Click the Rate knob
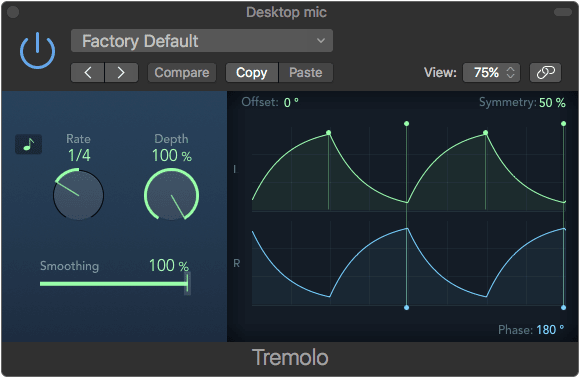The image size is (580, 378). (x=78, y=195)
